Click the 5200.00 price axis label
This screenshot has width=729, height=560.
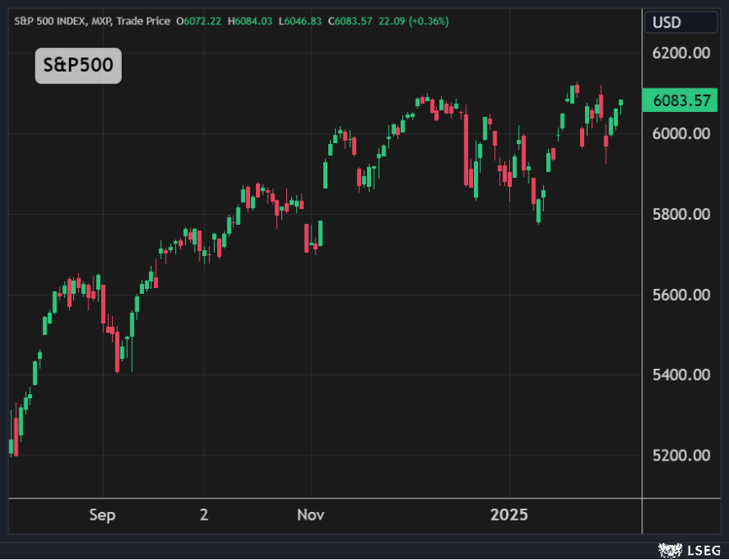pyautogui.click(x=681, y=455)
